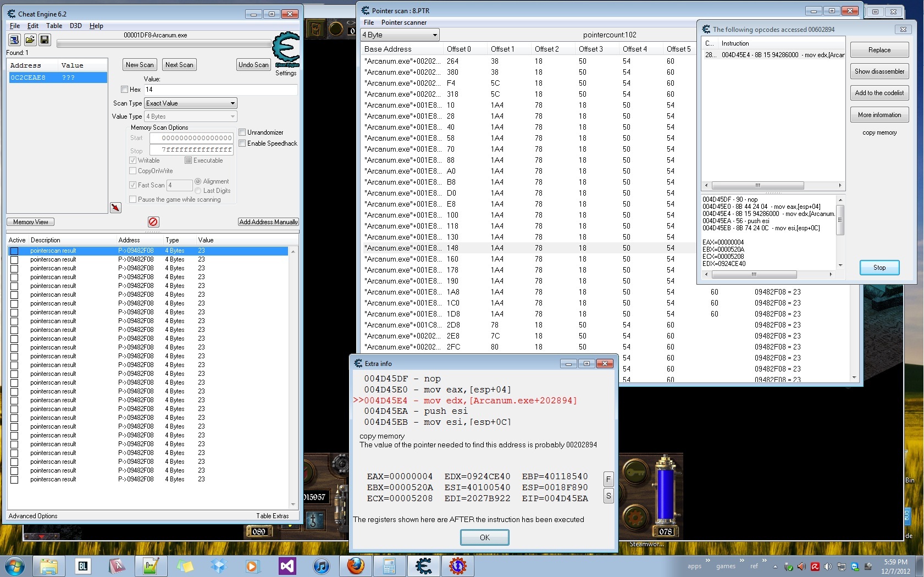Click the open file folder icon
This screenshot has width=924, height=577.
30,40
